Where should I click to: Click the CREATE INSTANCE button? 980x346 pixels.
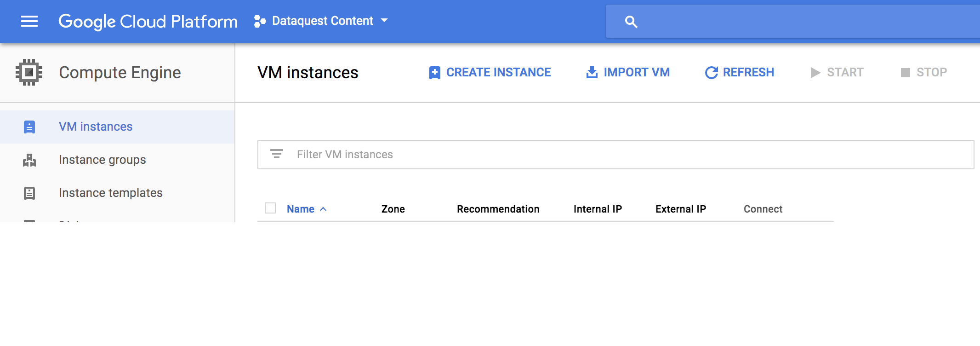pos(490,72)
